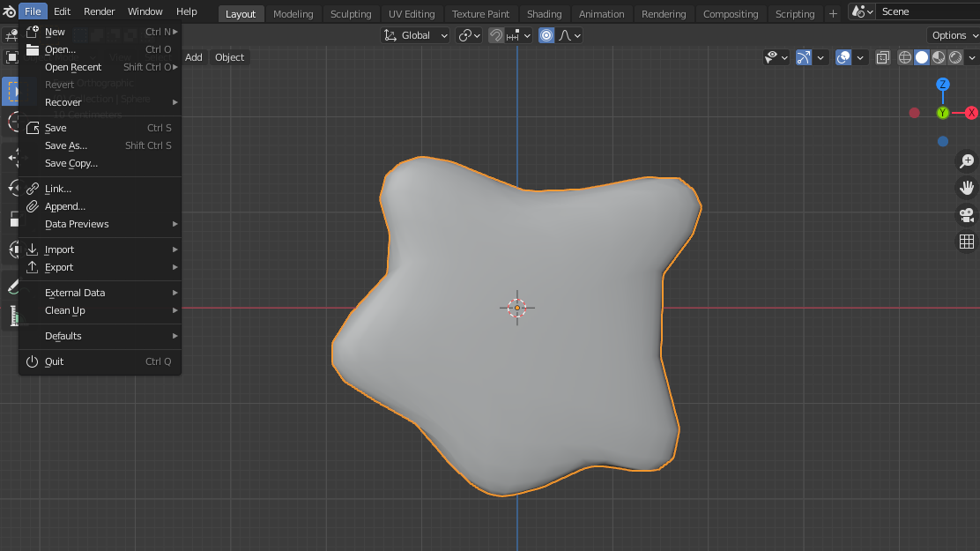The image size is (980, 551).
Task: Click the New file icon
Action: pos(33,31)
